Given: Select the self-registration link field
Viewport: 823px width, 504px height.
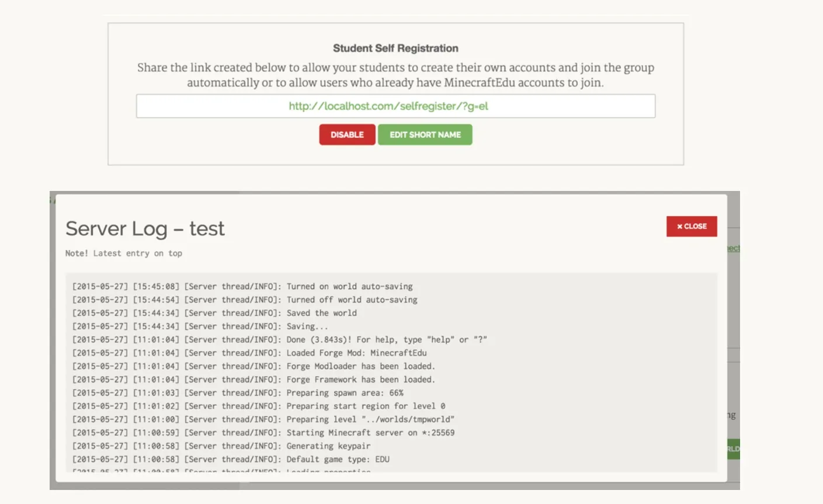Looking at the screenshot, I should pos(395,106).
